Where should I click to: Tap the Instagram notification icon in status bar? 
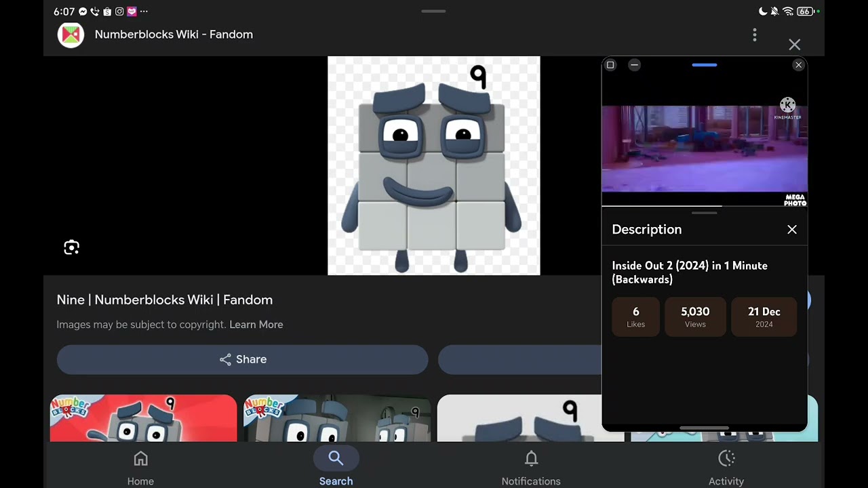click(119, 12)
